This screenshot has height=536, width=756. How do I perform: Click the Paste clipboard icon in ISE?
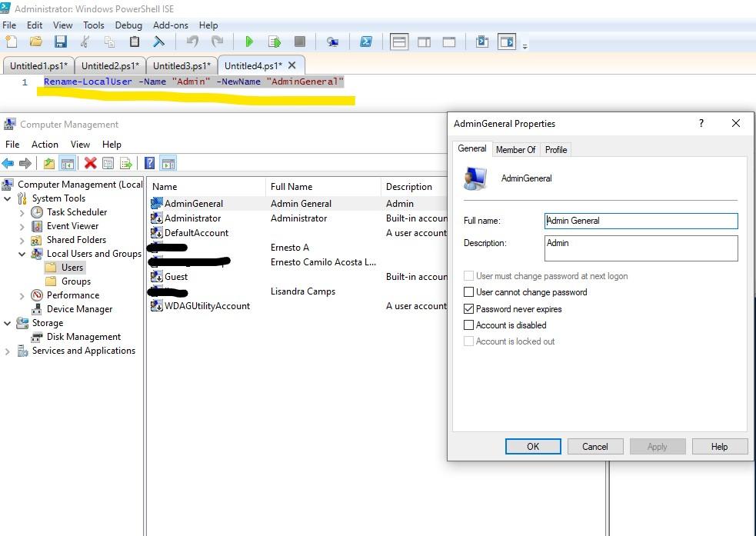click(x=135, y=42)
